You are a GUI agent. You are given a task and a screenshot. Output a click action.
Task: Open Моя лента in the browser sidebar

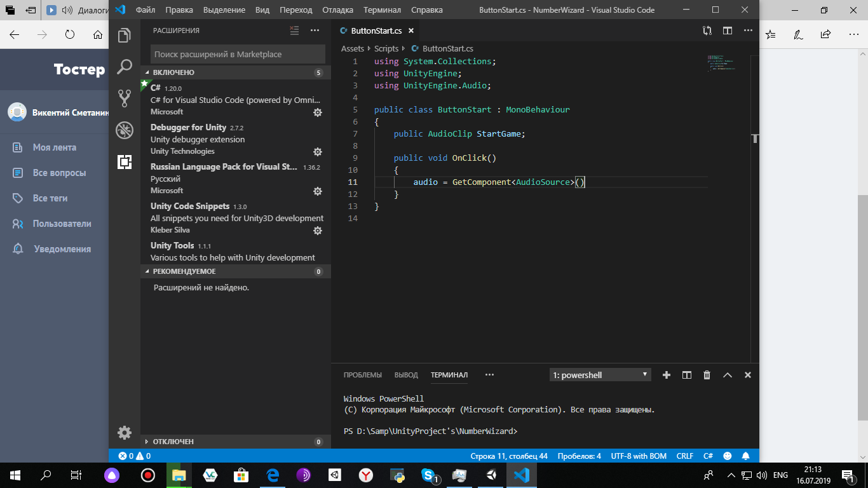[x=55, y=147]
